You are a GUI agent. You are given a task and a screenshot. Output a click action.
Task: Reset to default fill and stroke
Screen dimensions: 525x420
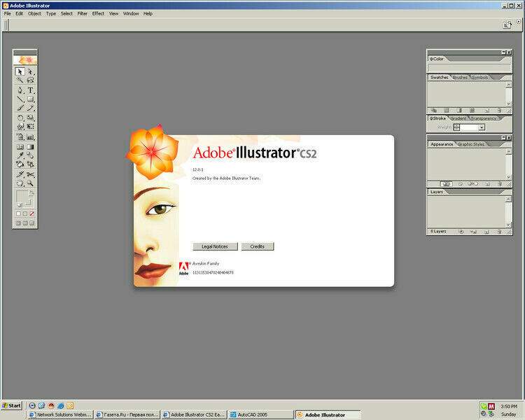click(20, 204)
